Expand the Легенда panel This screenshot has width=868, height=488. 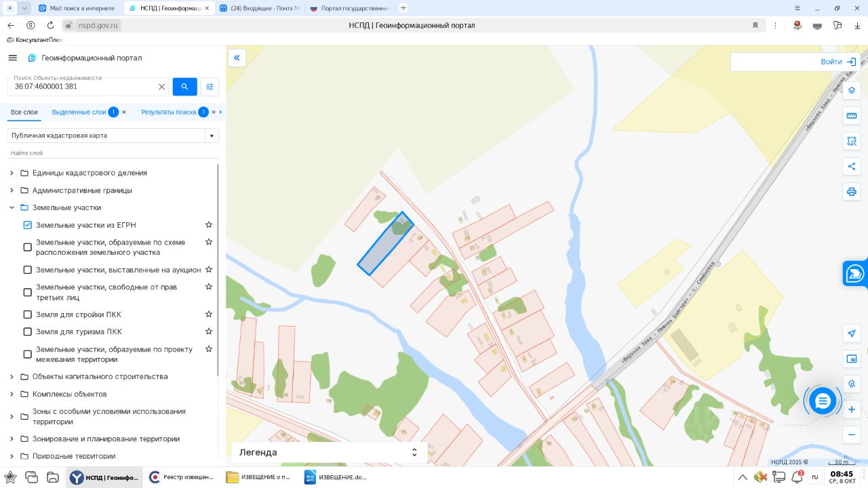[414, 452]
